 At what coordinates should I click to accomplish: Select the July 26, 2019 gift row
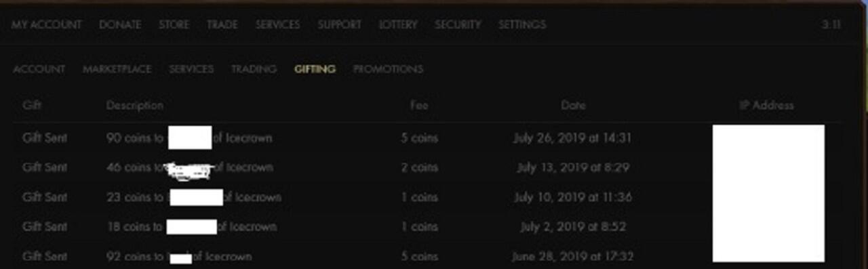(426, 138)
